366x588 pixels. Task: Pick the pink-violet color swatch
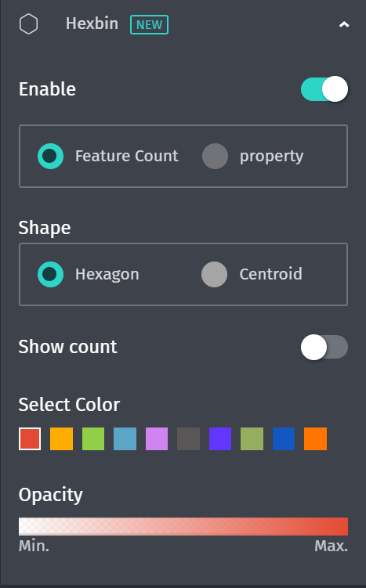tap(157, 438)
